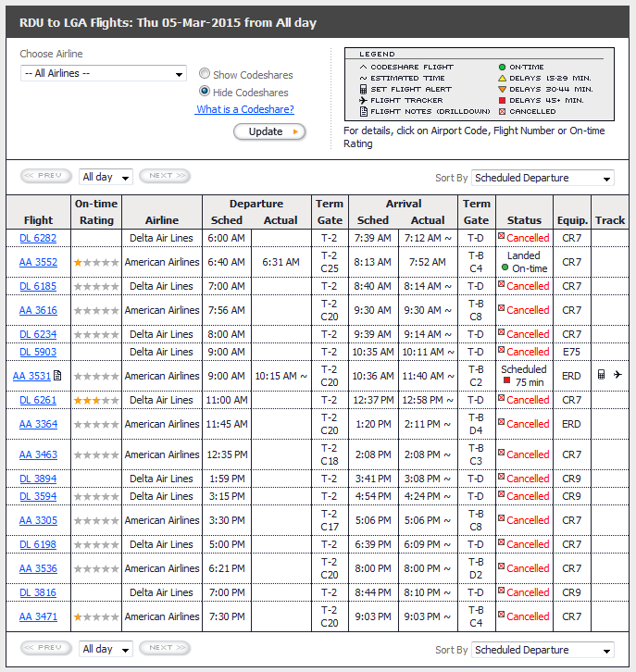Viewport: 636px width, 672px height.
Task: Open top Sort By Scheduled Departure dropdown
Action: click(542, 178)
